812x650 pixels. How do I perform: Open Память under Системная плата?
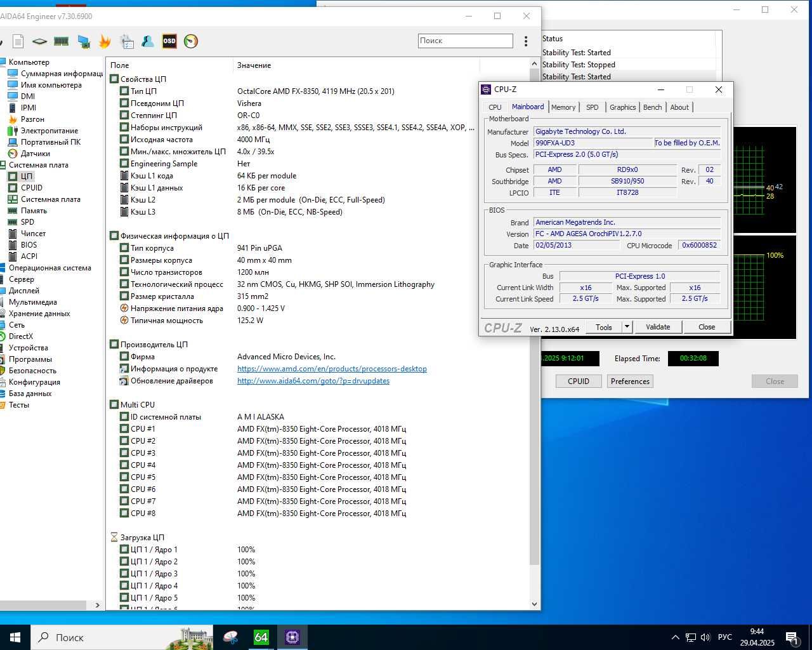34,211
